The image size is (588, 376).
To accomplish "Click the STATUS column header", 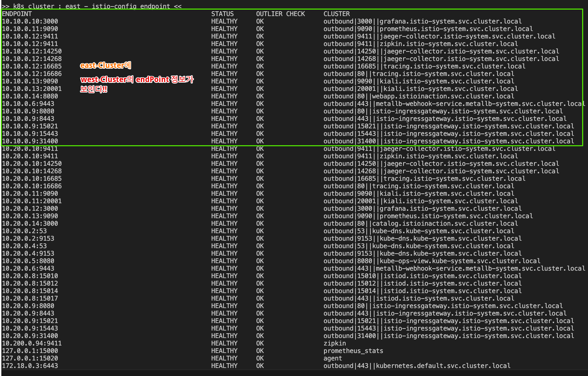I will click(x=222, y=14).
